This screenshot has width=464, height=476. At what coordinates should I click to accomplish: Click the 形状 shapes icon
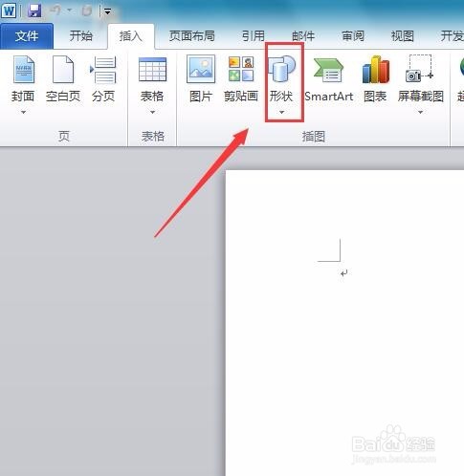(281, 69)
